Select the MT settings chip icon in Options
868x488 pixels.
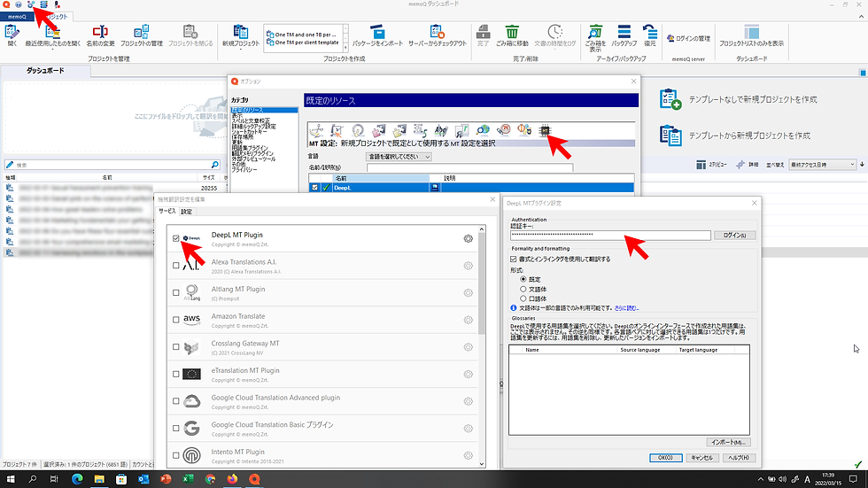pos(545,130)
